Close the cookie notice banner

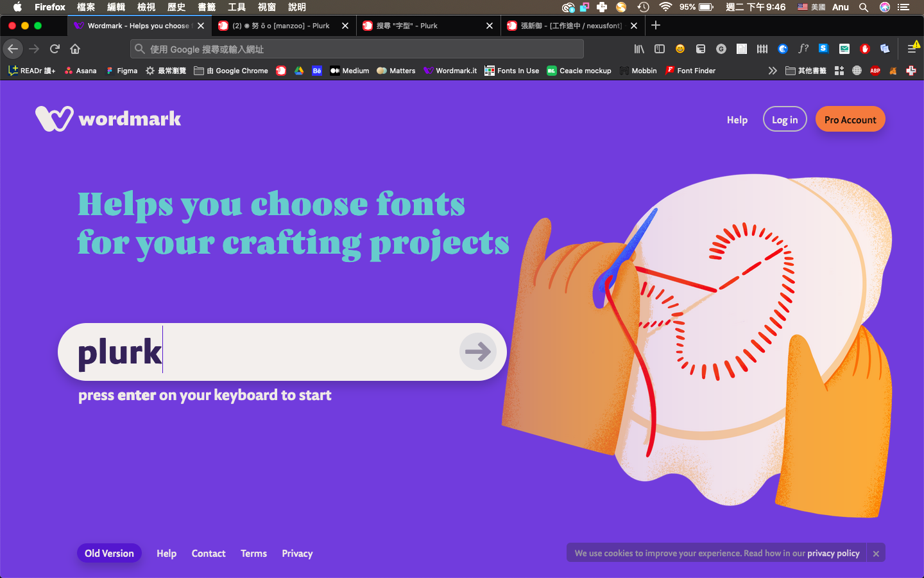pos(876,553)
